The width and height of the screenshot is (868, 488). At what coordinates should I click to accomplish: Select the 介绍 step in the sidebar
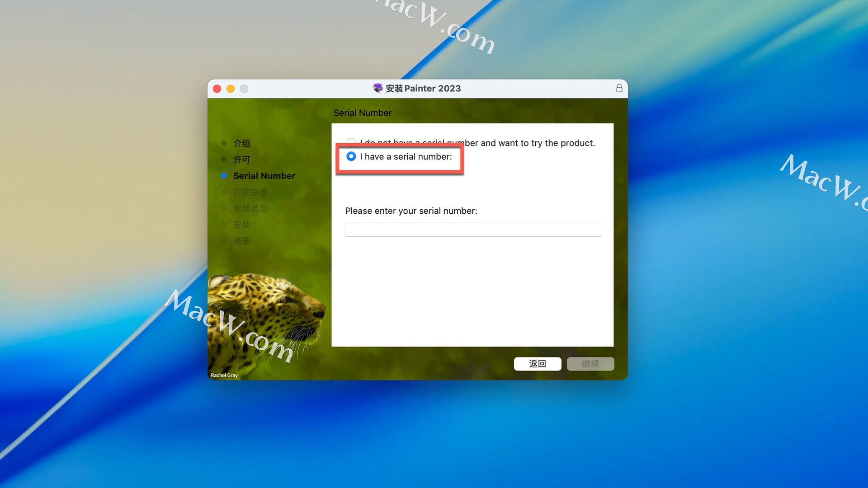pyautogui.click(x=241, y=143)
